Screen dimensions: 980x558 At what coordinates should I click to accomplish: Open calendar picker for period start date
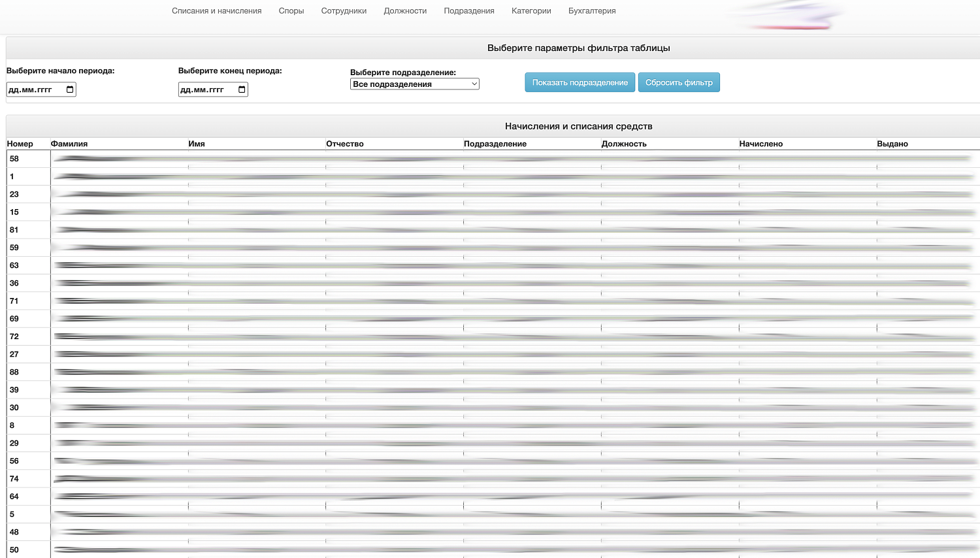[x=70, y=90]
